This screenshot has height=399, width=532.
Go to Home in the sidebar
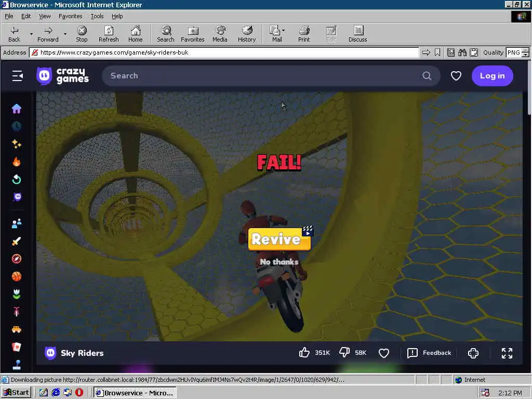pos(17,109)
